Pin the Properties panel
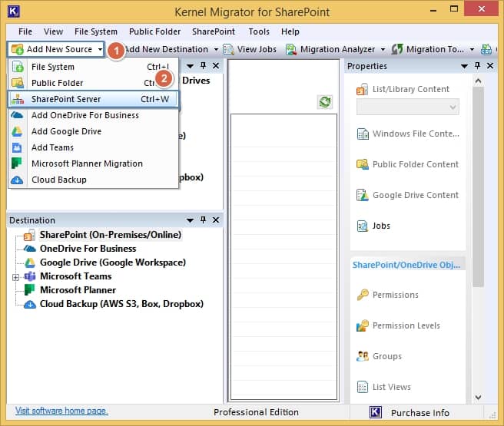504x426 pixels. pos(477,66)
